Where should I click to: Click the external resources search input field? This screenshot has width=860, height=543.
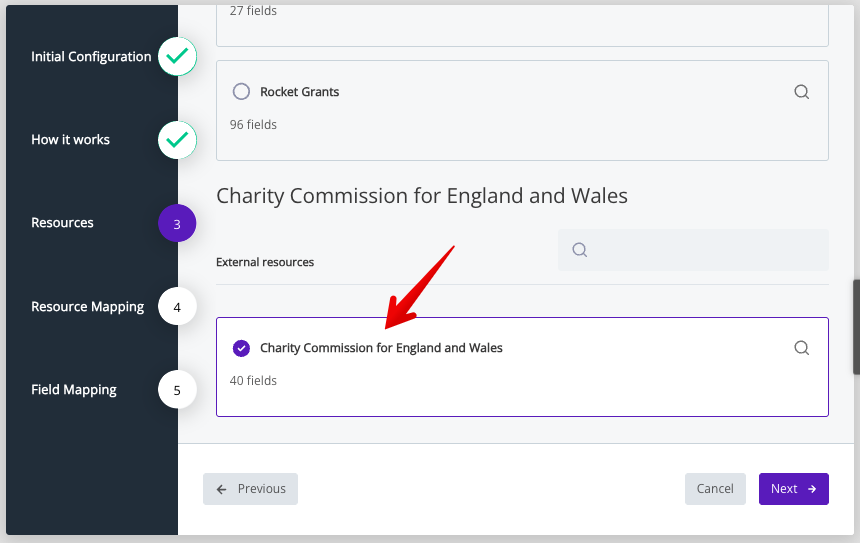click(693, 250)
